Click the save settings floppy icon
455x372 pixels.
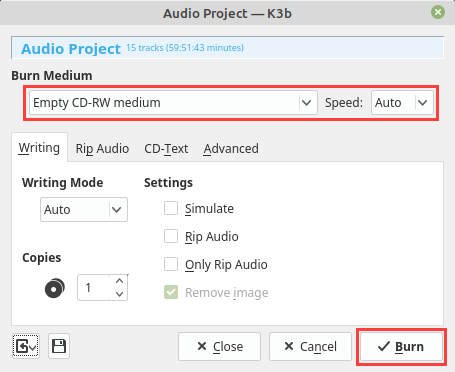tap(59, 346)
